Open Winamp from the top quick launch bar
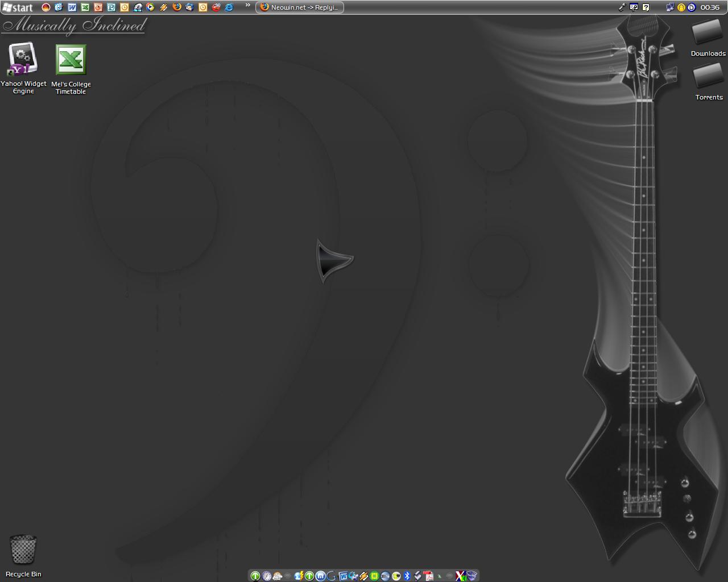728x582 pixels. pyautogui.click(x=163, y=7)
